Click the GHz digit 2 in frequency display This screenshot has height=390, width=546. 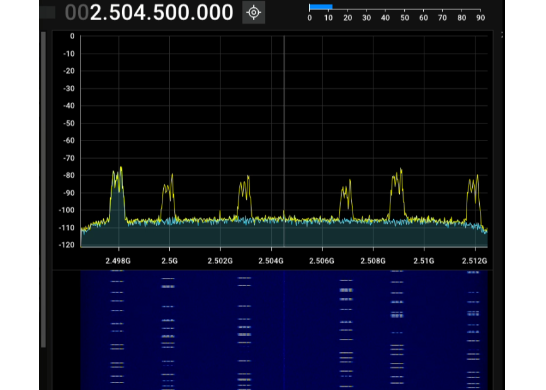pos(95,13)
